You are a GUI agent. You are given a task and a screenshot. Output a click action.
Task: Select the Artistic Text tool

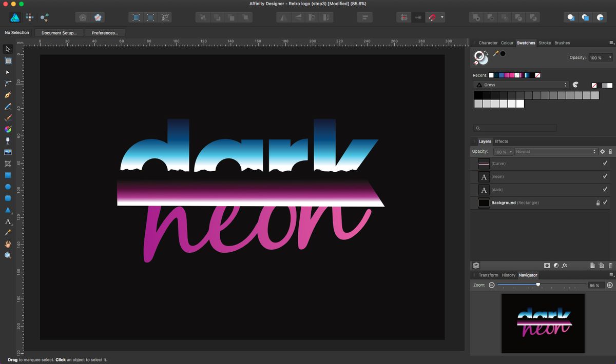(x=7, y=221)
